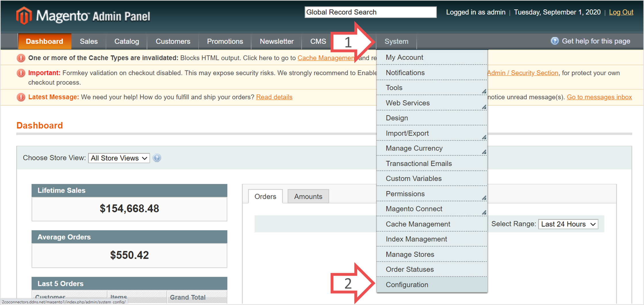Click the Last 5 Orders header
The height and width of the screenshot is (305, 644).
tap(129, 283)
